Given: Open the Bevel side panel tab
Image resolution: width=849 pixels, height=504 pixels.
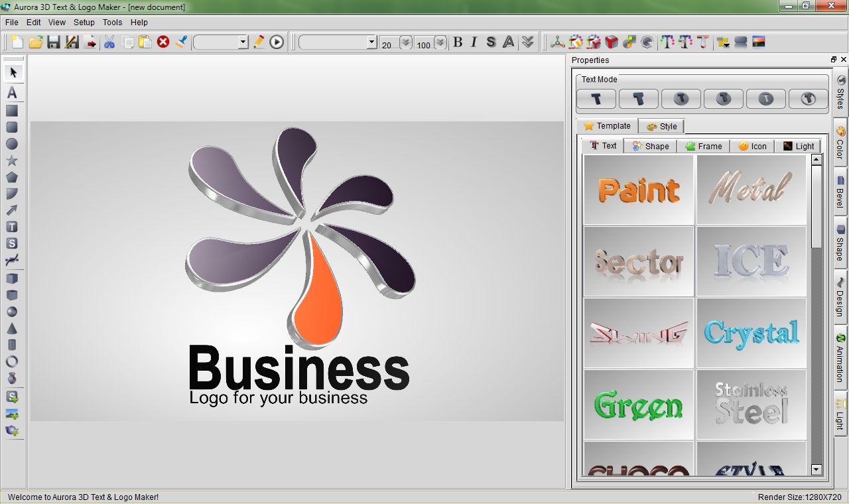Looking at the screenshot, I should (x=840, y=192).
